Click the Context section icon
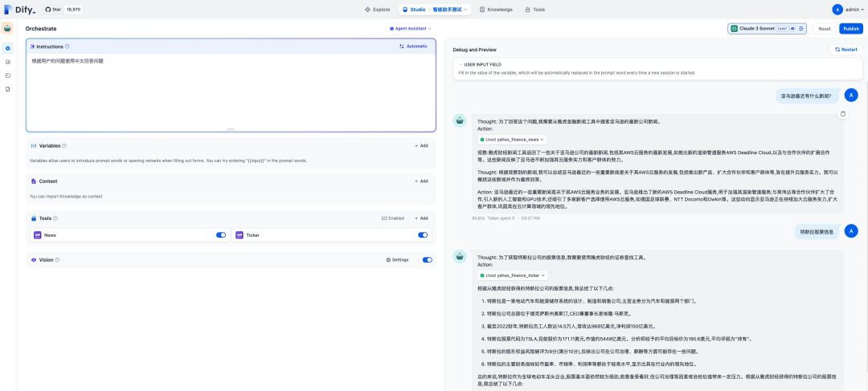868x391 pixels. (x=34, y=181)
